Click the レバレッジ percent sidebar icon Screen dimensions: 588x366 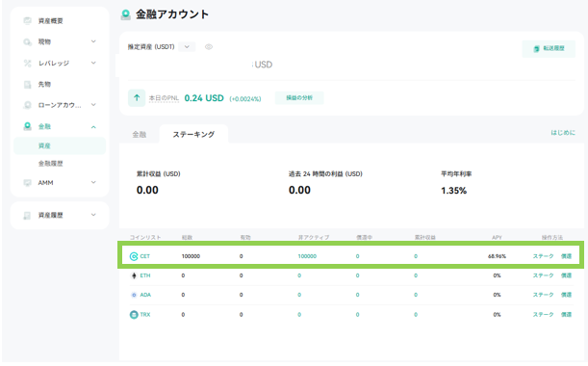click(27, 63)
